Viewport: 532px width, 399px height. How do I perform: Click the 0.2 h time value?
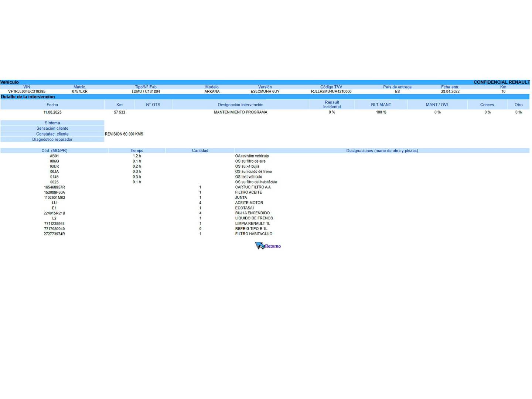(x=137, y=167)
